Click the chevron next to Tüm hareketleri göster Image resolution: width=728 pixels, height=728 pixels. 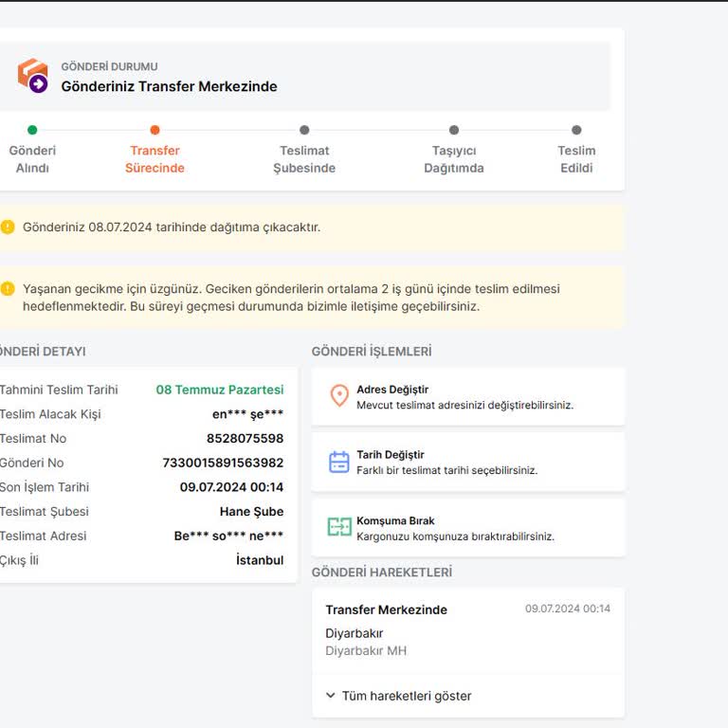point(331,696)
